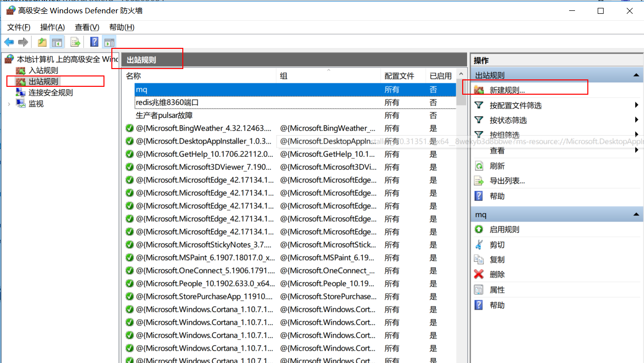Collapse the 出站规则 actions section header
This screenshot has width=644, height=363.
(x=636, y=74)
